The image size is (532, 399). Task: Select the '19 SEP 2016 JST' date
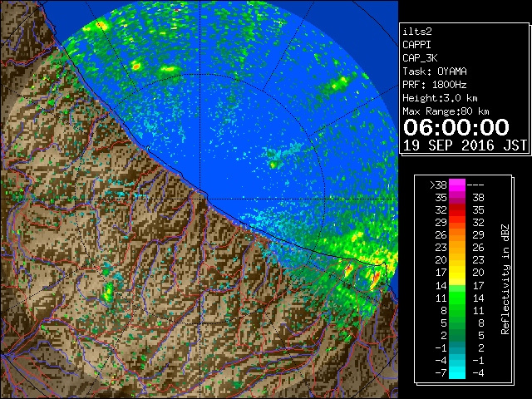click(465, 145)
